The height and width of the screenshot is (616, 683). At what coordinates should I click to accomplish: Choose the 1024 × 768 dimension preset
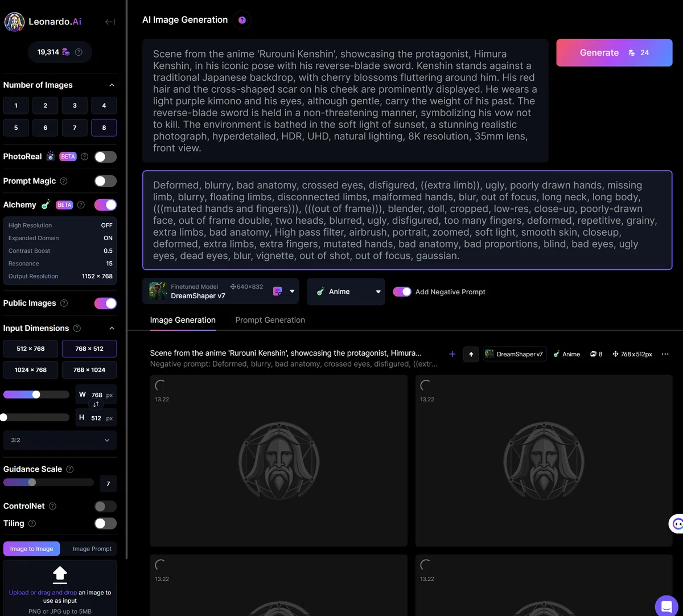tap(31, 370)
